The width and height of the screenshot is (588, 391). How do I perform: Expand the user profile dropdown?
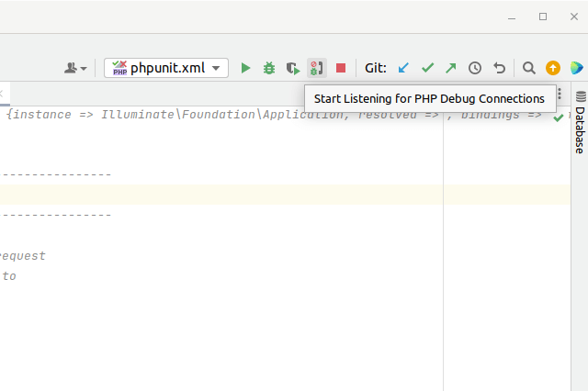75,68
